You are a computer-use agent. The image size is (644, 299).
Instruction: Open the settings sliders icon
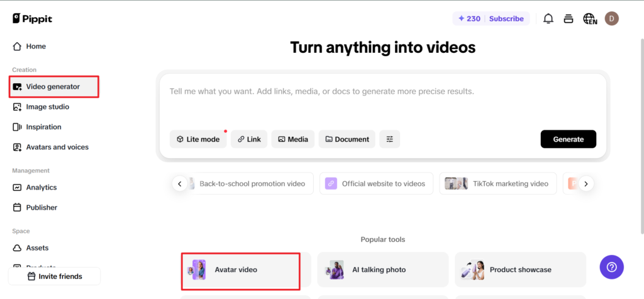(390, 139)
